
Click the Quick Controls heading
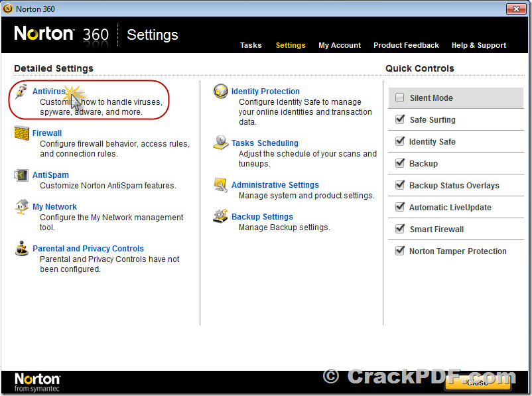pyautogui.click(x=420, y=68)
